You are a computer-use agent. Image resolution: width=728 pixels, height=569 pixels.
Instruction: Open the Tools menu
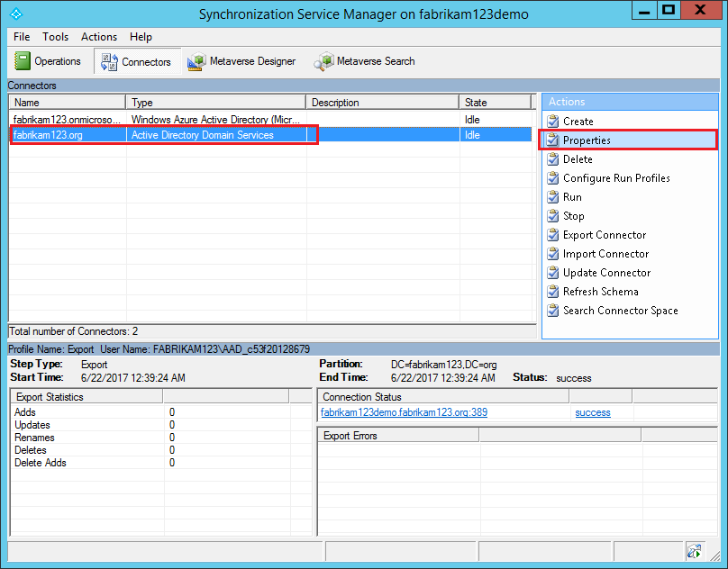click(56, 37)
